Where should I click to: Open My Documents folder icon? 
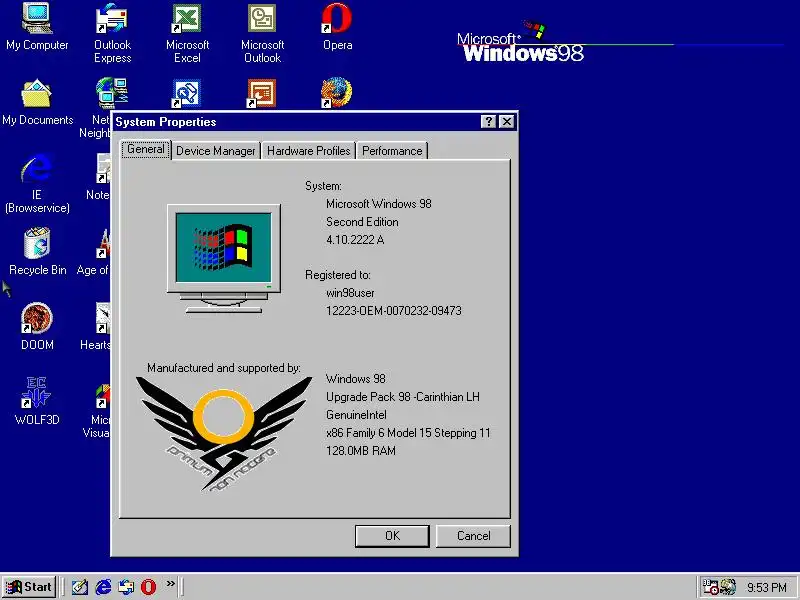click(x=37, y=101)
